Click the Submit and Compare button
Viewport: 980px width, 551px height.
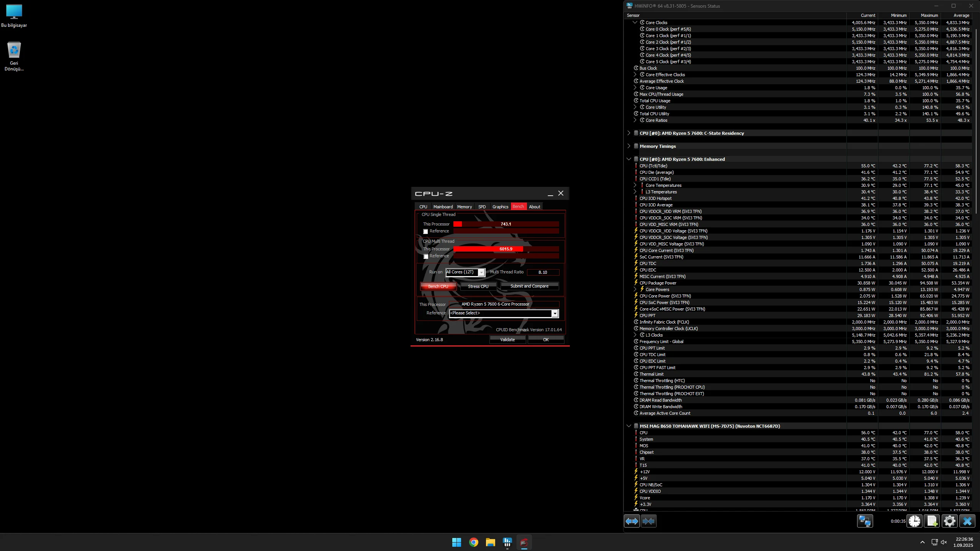coord(529,286)
